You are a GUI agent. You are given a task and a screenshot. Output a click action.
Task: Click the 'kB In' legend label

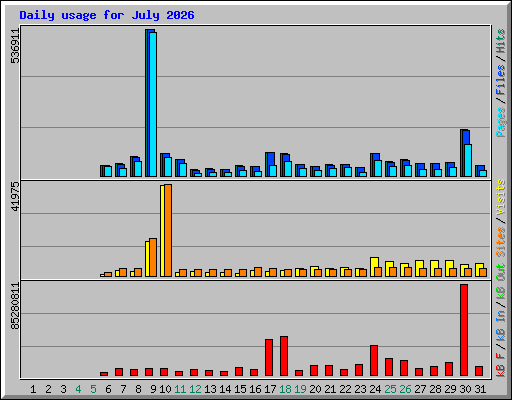[x=501, y=325]
